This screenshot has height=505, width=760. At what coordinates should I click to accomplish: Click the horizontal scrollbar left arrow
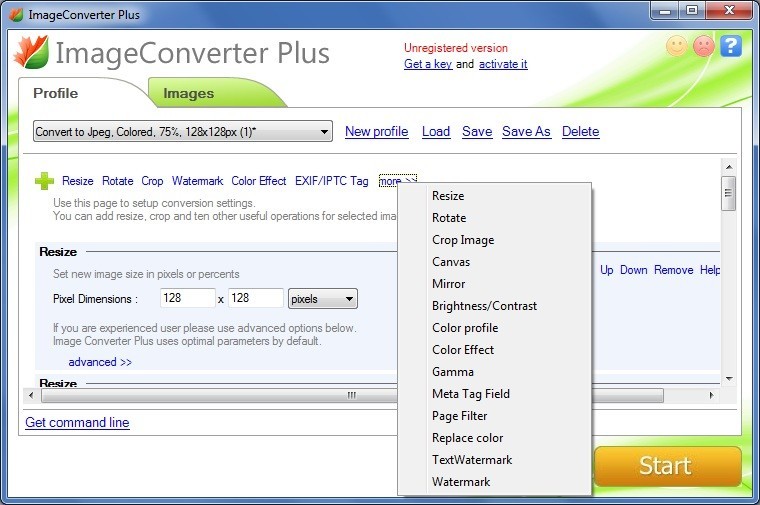tap(31, 395)
